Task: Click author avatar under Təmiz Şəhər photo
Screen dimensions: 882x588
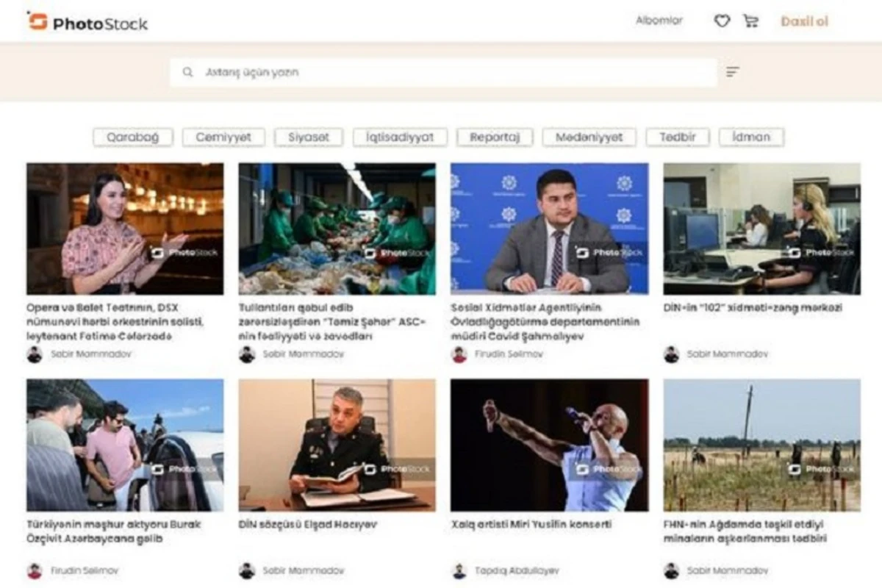Action: pos(247,354)
